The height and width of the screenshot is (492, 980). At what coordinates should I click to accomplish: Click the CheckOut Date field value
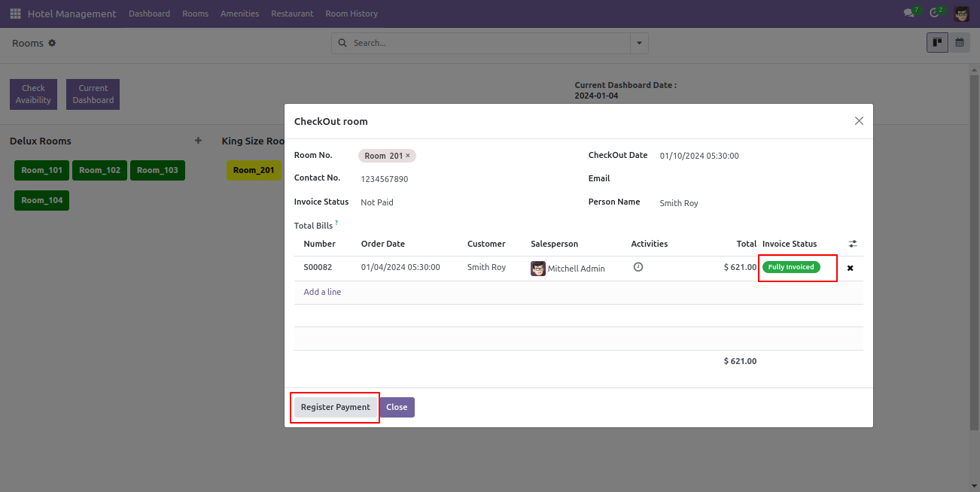pos(699,156)
